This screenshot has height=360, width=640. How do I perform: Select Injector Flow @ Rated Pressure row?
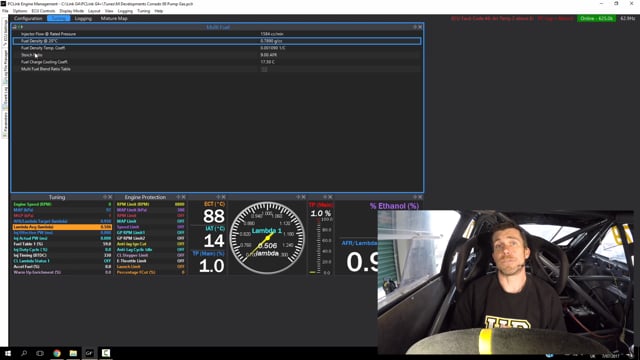(x=217, y=34)
